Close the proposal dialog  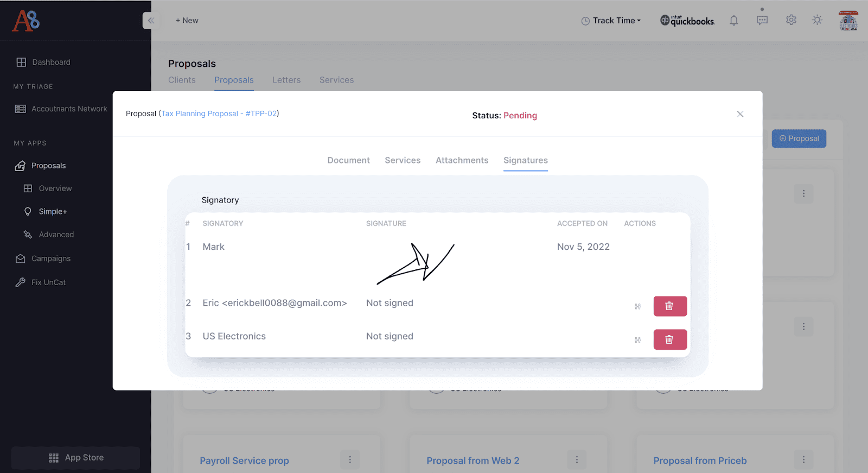pos(740,114)
